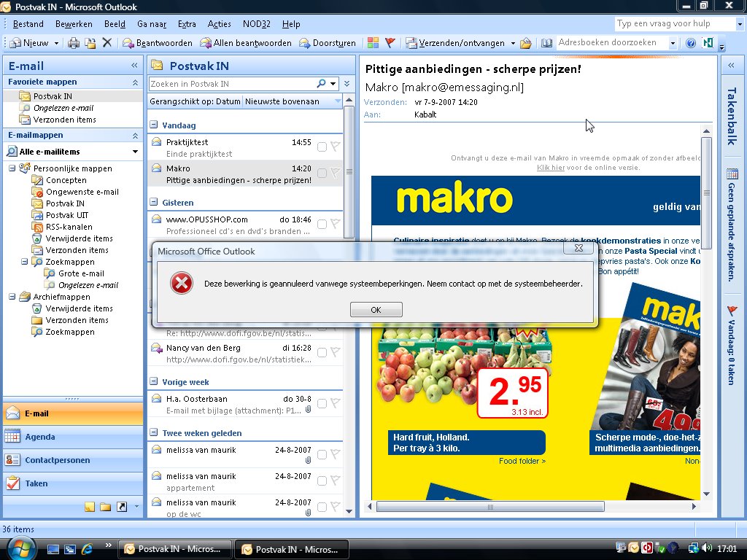Open Folder List via the small folder icon

pos(105,507)
